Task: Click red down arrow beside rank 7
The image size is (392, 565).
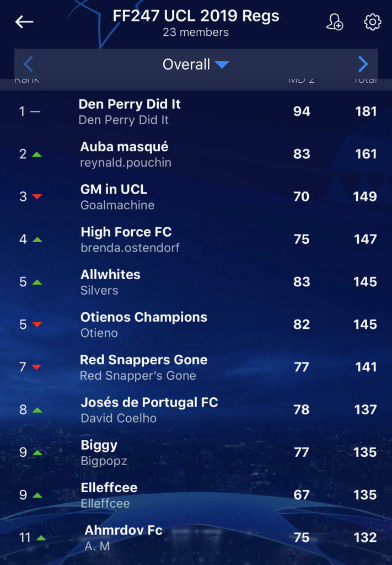Action: [36, 367]
